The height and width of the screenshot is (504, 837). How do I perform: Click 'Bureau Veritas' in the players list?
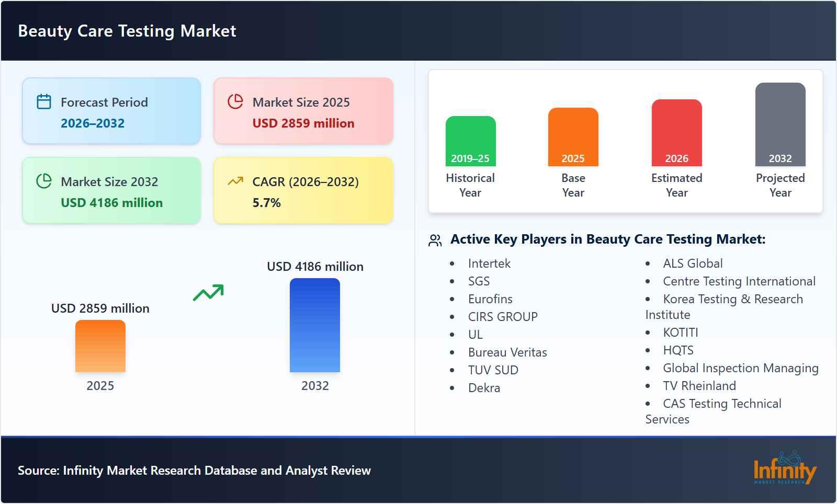point(507,352)
